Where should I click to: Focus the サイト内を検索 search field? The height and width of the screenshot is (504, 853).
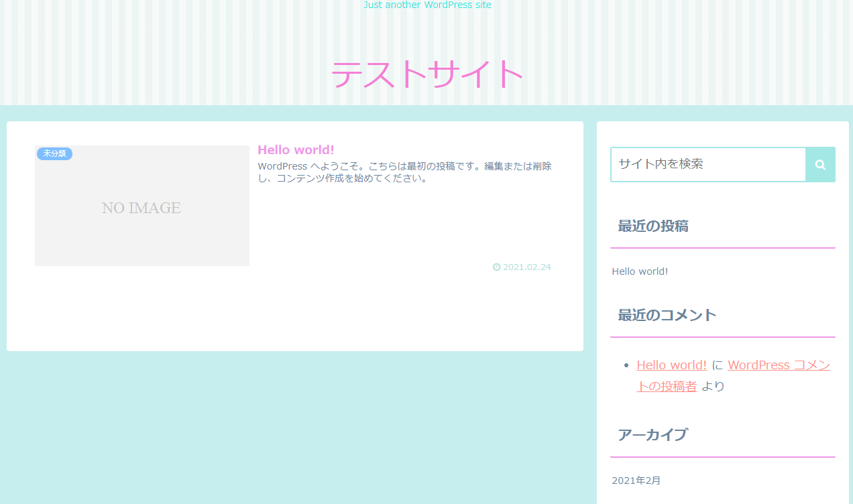click(x=708, y=164)
